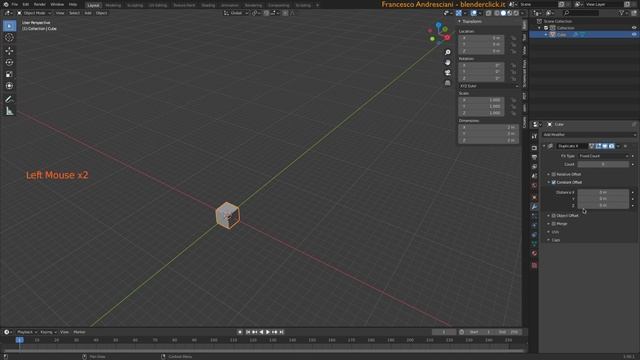This screenshot has height=360, width=640.
Task: Switch to the Layout workspace tab
Action: point(93,5)
